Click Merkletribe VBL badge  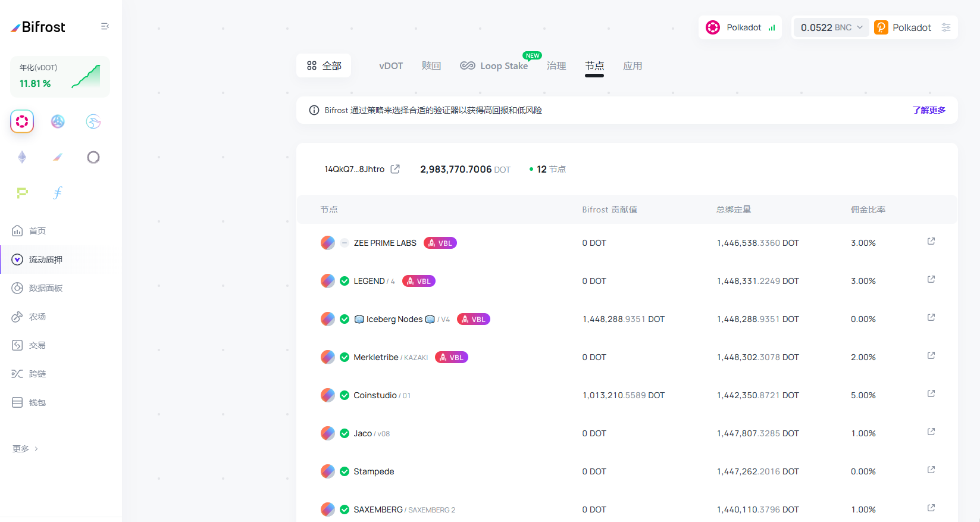(452, 357)
